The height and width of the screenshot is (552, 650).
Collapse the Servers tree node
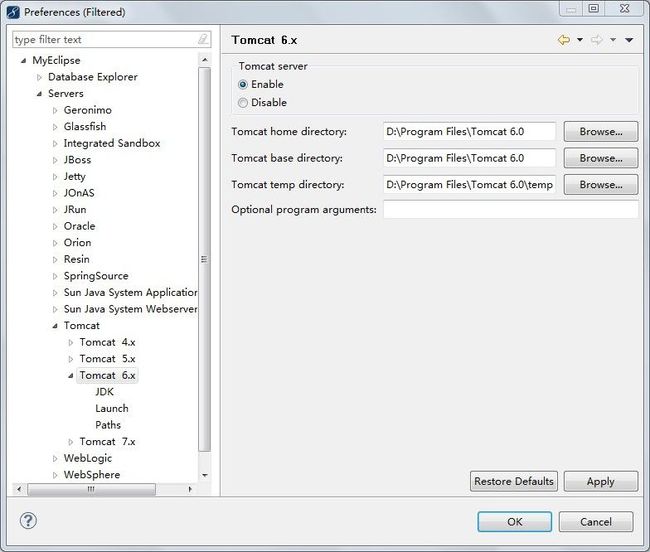pyautogui.click(x=39, y=94)
